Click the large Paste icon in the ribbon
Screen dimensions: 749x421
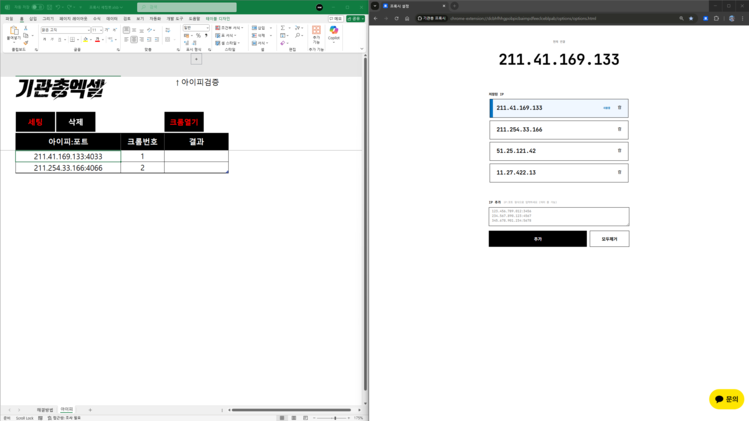14,31
